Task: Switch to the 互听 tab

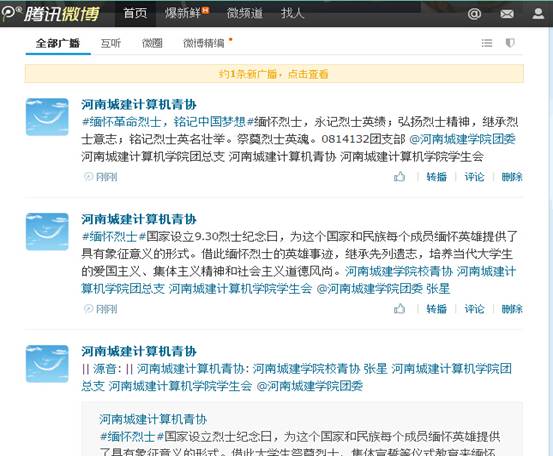Action: (x=111, y=43)
